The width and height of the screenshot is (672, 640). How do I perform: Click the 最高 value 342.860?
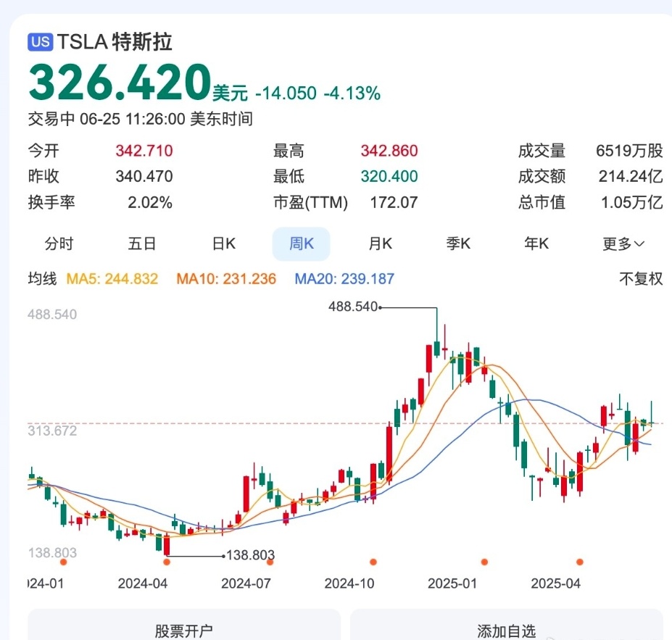click(x=389, y=151)
